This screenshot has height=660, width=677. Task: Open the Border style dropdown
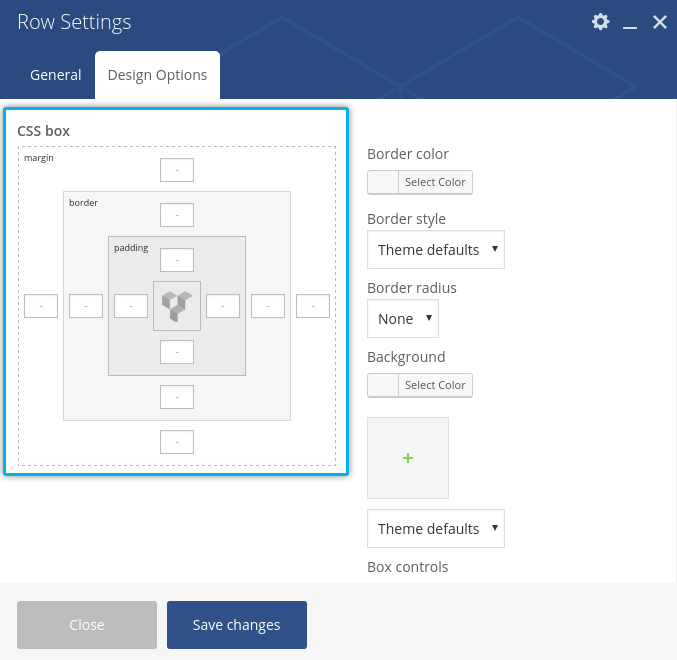435,250
